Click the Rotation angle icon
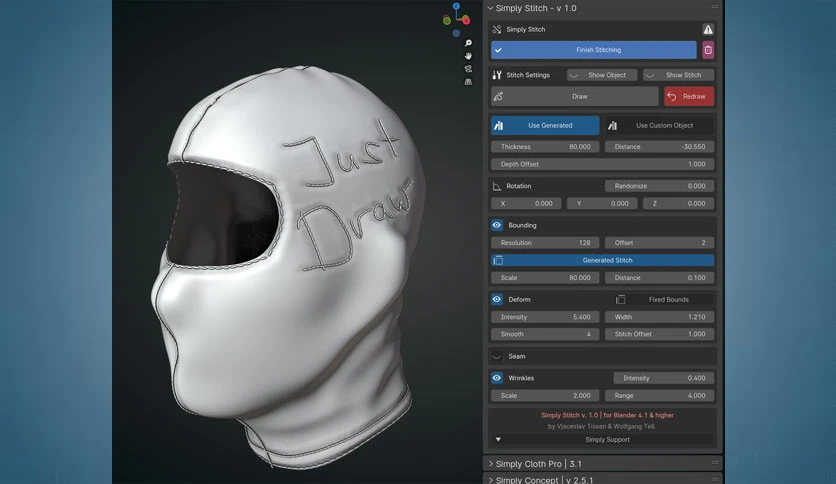The width and height of the screenshot is (836, 484). pyautogui.click(x=497, y=186)
